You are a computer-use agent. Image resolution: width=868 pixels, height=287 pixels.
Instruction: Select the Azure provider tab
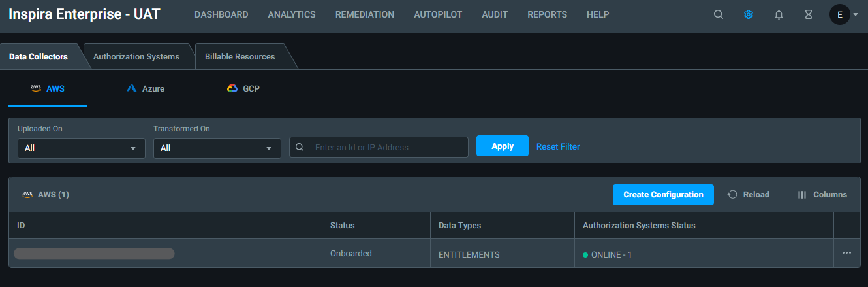[146, 88]
